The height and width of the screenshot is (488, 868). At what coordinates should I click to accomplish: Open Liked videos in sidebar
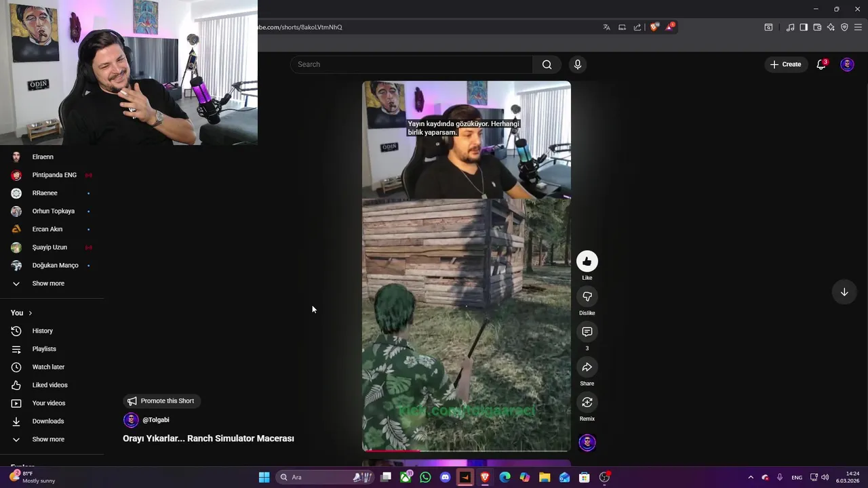click(x=50, y=385)
